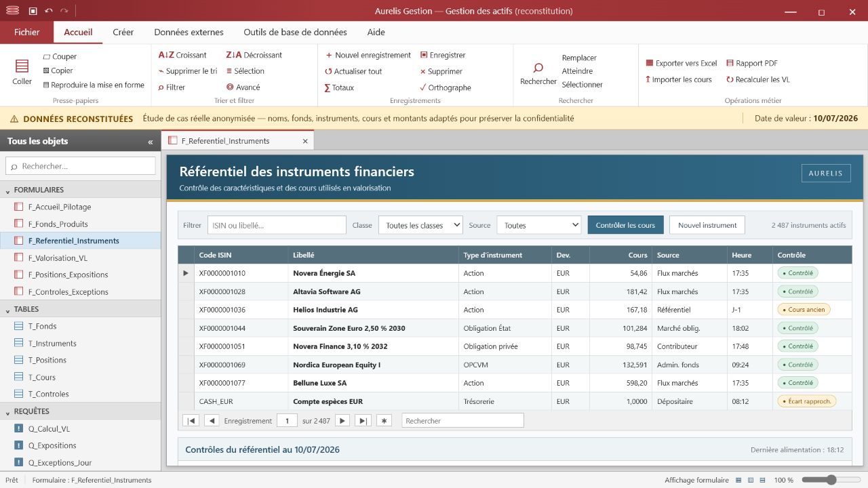The width and height of the screenshot is (868, 488).
Task: Click Actualiser tout
Action: (x=353, y=71)
